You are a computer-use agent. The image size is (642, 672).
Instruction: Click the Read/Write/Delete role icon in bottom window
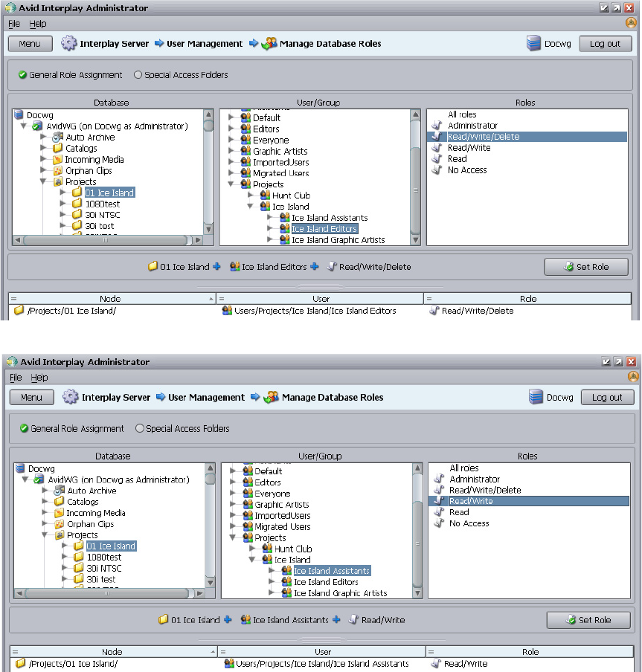438,490
